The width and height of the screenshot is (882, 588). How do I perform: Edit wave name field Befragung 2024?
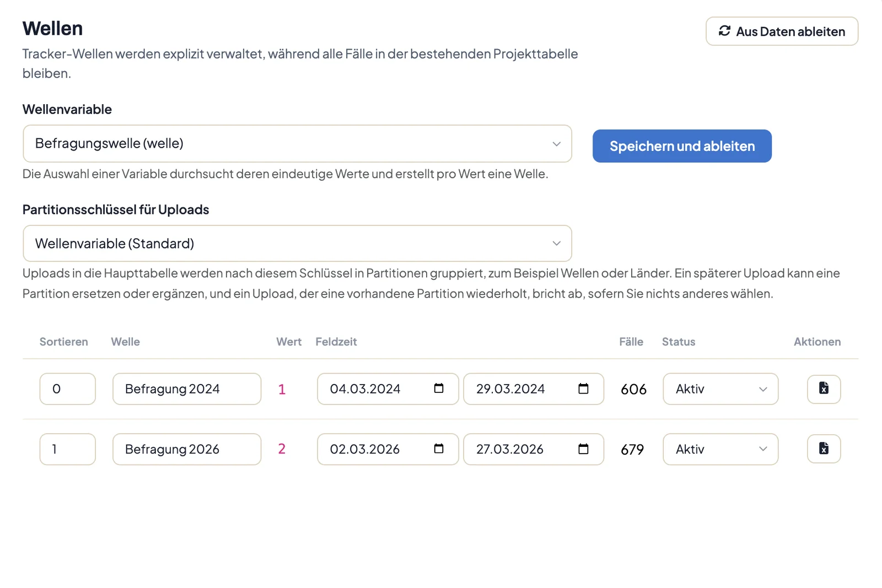187,389
